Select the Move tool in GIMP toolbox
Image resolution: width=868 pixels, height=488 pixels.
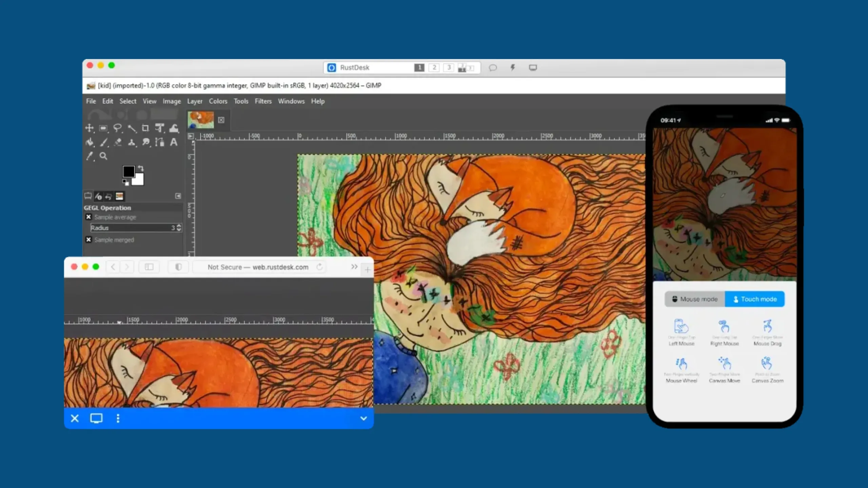89,128
